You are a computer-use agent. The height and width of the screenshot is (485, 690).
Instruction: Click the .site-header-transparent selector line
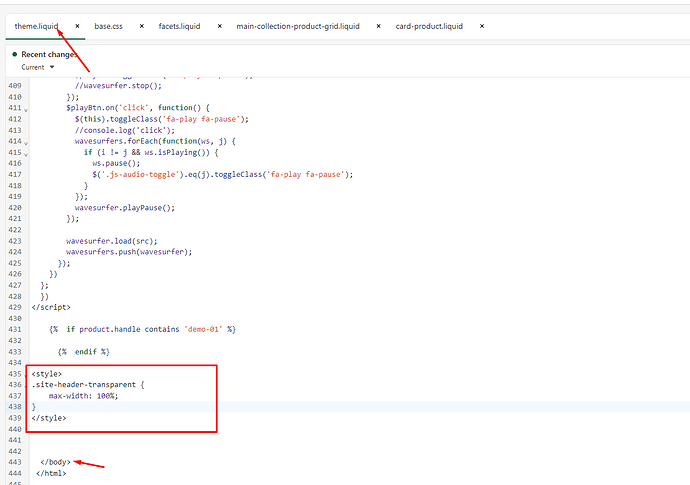(88, 385)
